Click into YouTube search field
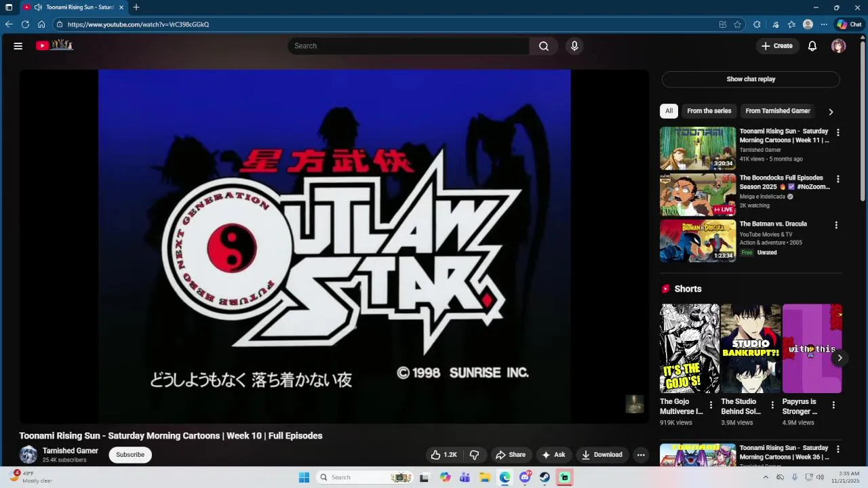The width and height of the screenshot is (868, 488). tap(409, 46)
